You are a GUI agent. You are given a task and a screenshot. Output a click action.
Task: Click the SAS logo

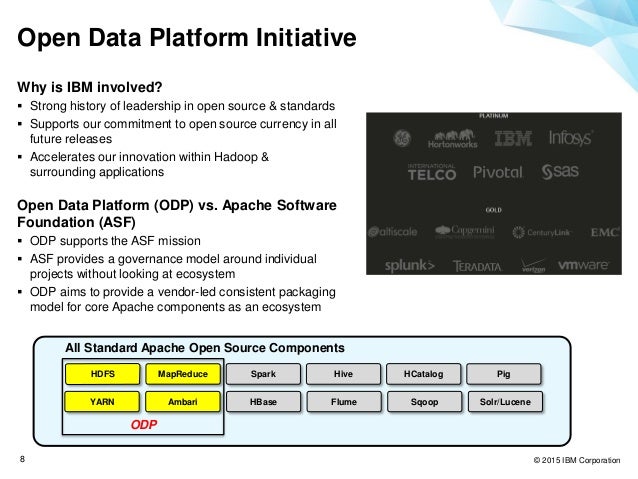pos(560,171)
